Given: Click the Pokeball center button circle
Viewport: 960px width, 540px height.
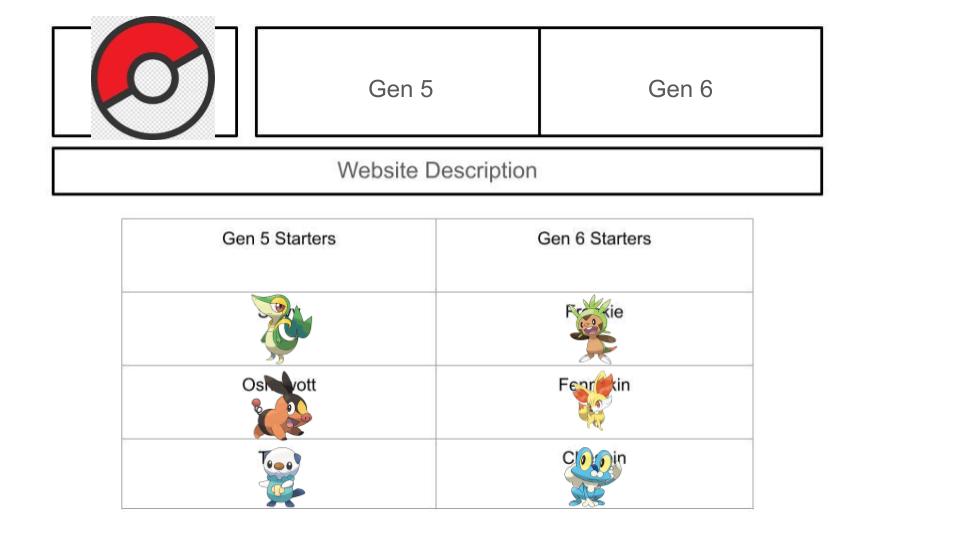Looking at the screenshot, I should 153,78.
